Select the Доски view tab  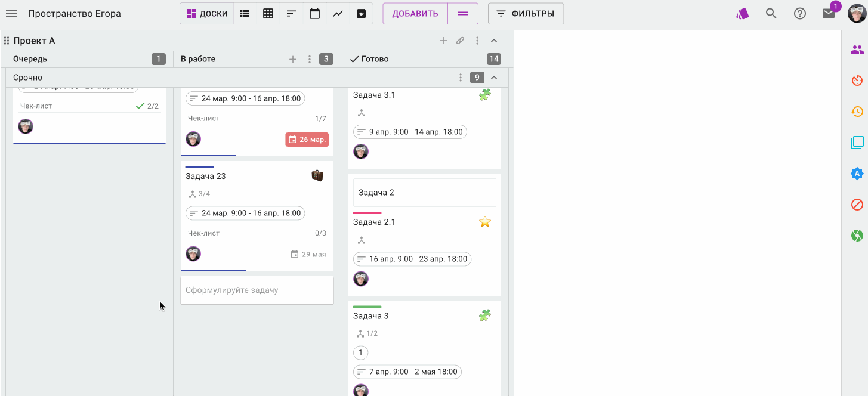(207, 13)
